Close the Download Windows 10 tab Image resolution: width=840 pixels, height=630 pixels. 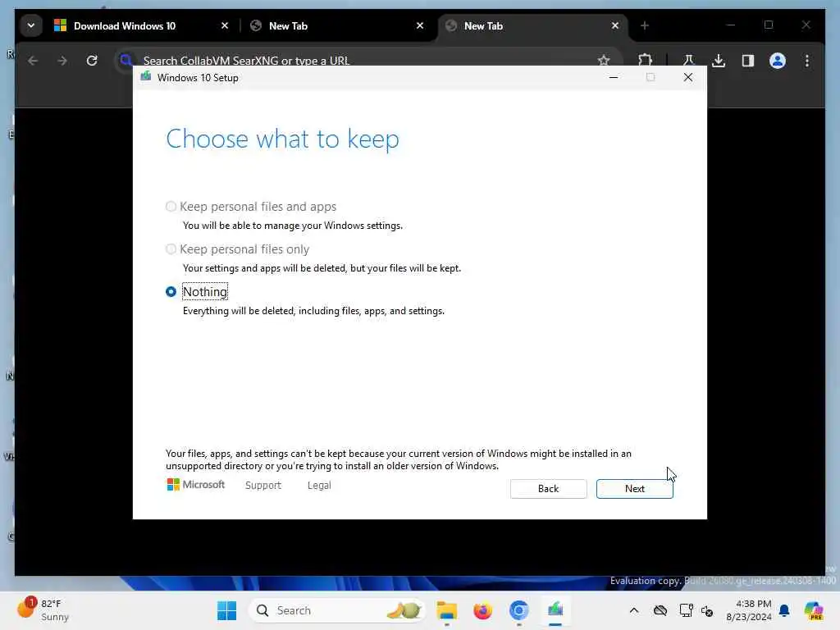coord(225,25)
